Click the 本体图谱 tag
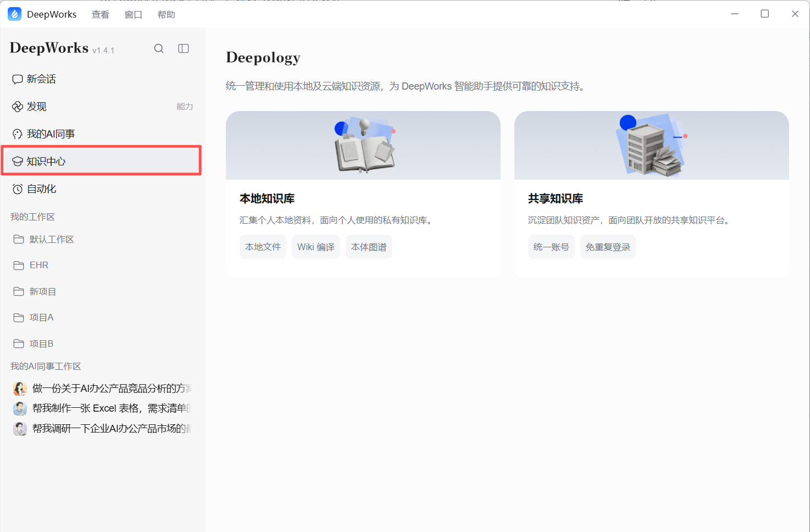 click(x=369, y=247)
